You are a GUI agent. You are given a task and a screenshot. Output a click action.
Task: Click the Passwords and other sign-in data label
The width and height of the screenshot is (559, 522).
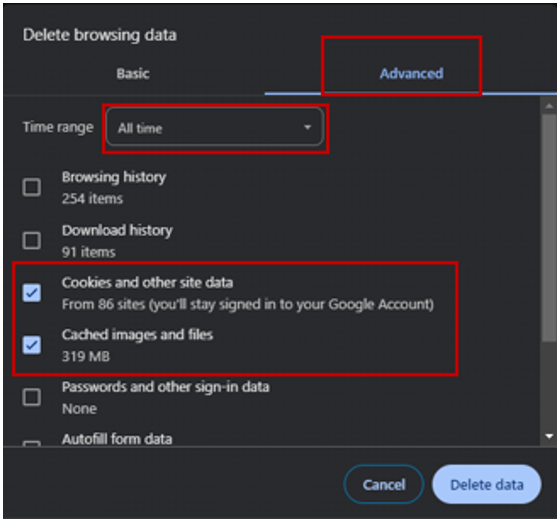pos(165,387)
